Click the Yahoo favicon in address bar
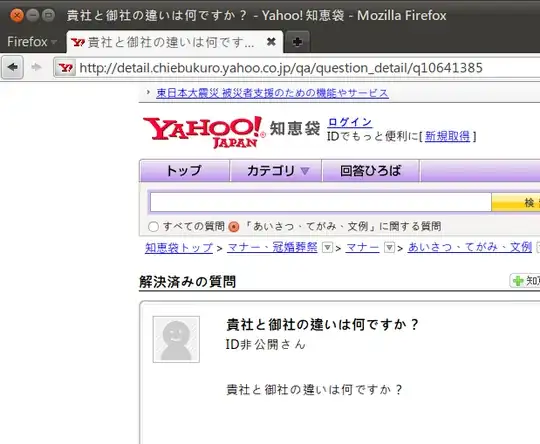Viewport: 540px width, 444px height. coord(65,68)
